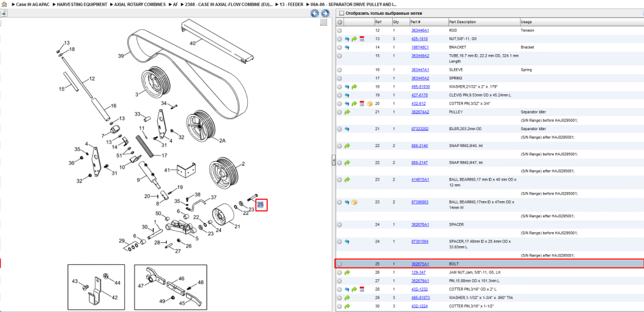
Task: Click 'BOLT' description cell
Action: 454,264
